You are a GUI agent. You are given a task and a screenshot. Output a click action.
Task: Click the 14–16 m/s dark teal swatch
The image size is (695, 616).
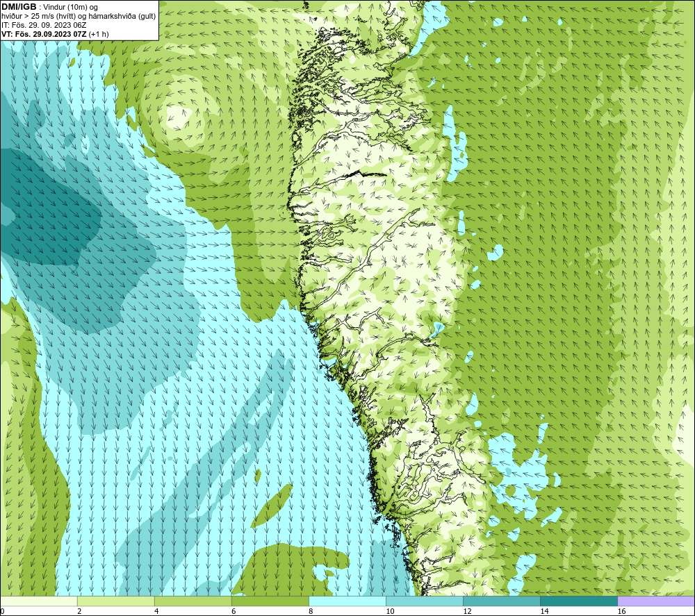579,601
